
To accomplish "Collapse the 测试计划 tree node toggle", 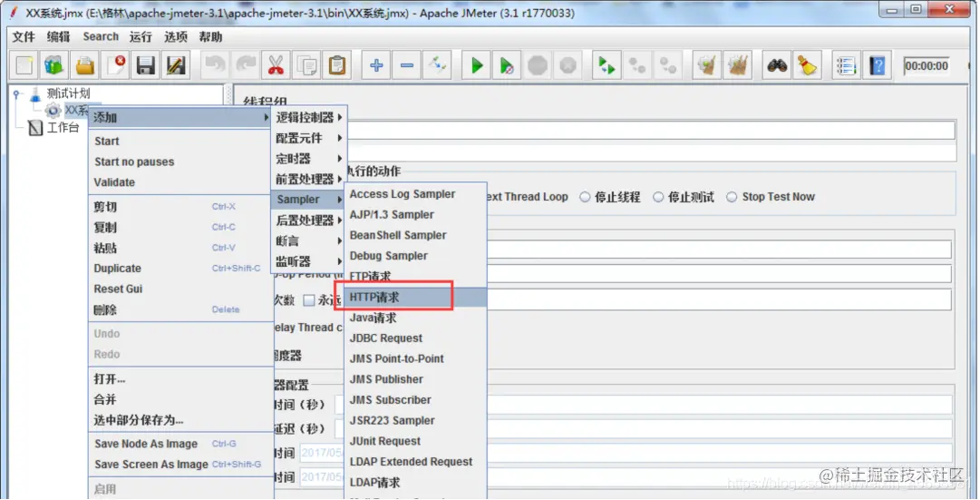I will tap(17, 93).
